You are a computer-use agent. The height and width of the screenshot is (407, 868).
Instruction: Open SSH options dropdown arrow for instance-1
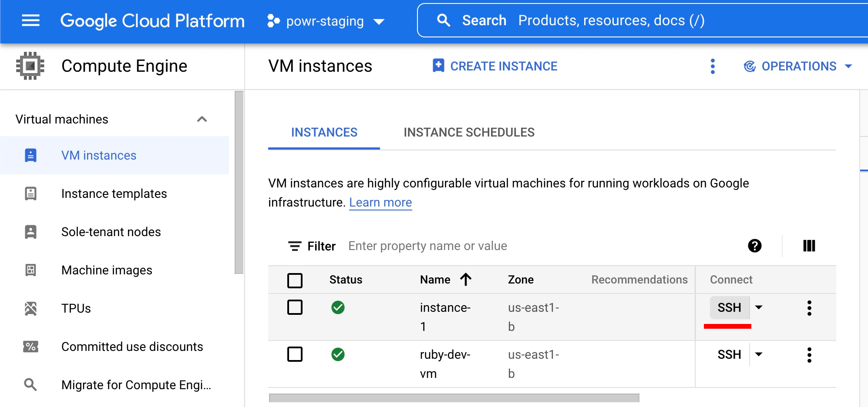pos(759,307)
